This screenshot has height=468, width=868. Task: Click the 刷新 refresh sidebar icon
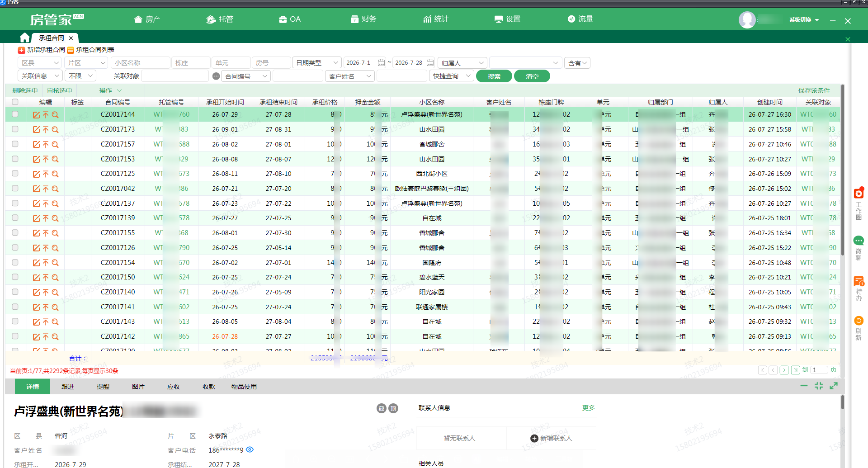point(859,321)
